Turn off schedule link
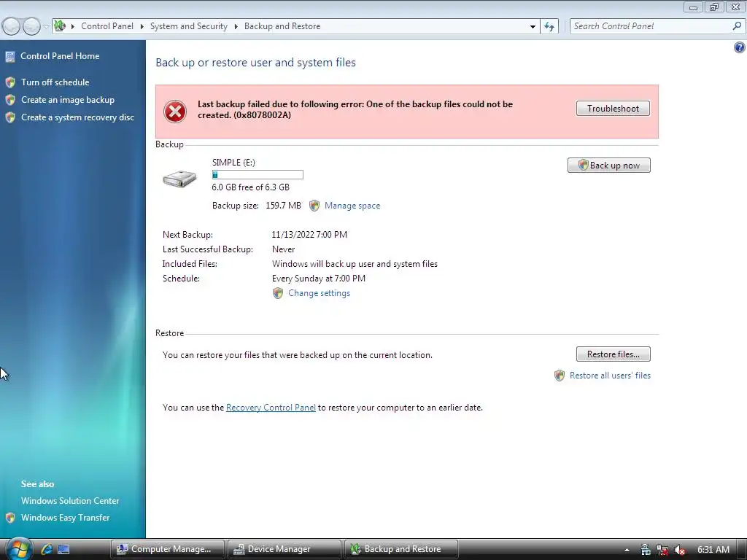The height and width of the screenshot is (560, 747). (x=55, y=82)
